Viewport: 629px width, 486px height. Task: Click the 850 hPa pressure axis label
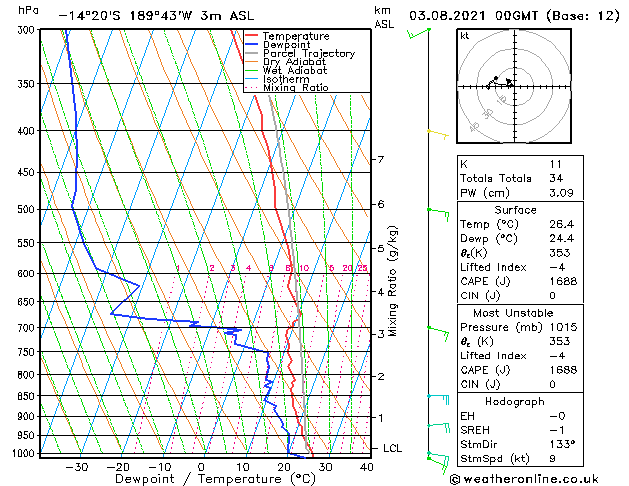pos(28,396)
